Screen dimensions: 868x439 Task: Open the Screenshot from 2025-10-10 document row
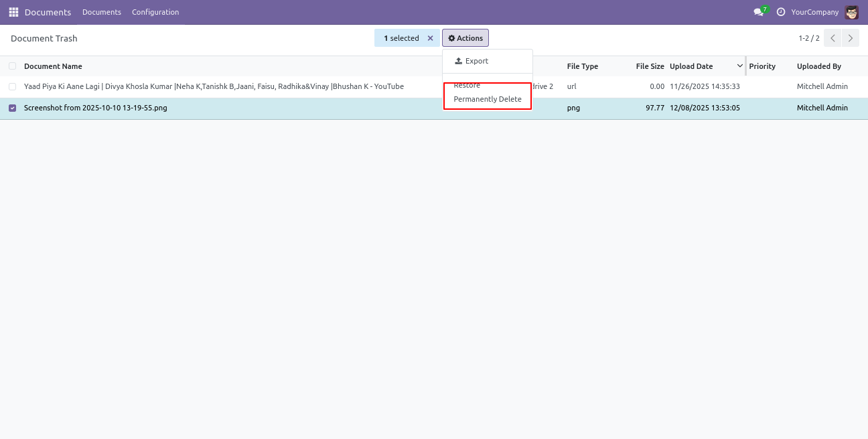96,108
